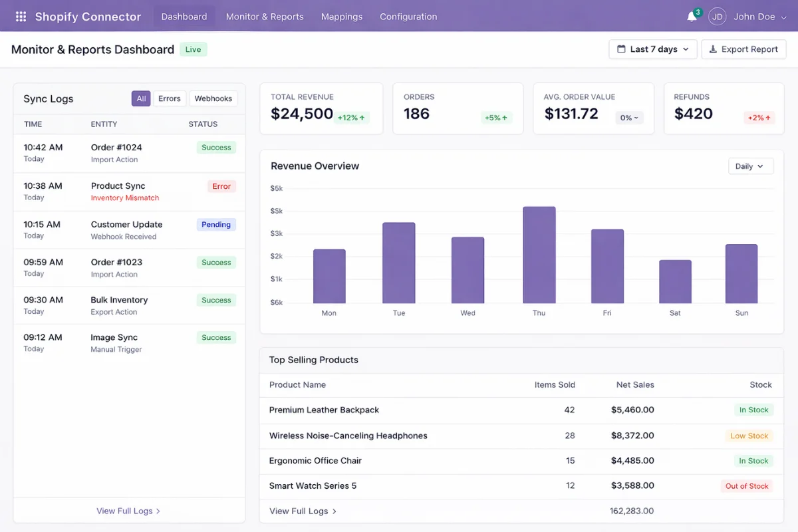The width and height of the screenshot is (798, 532).
Task: Click the notification bell icon
Action: [691, 16]
